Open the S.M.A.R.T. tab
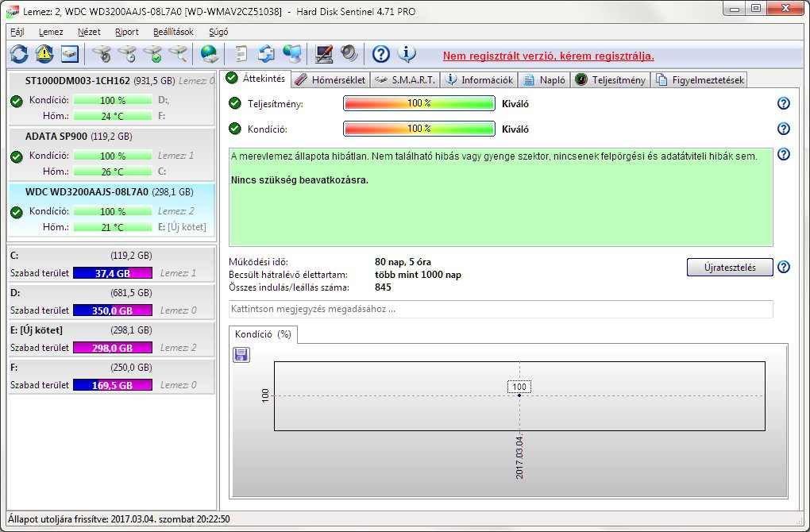The width and height of the screenshot is (810, 532). [x=405, y=80]
